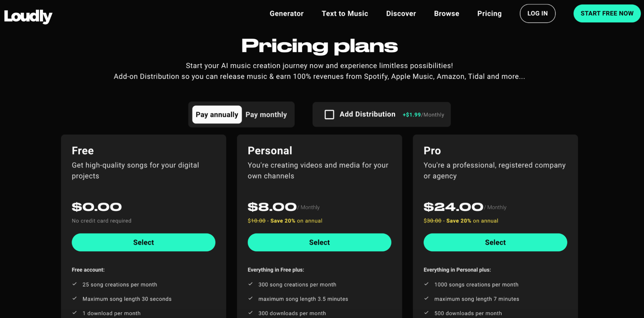Choose Select under the Pro plan
Viewport: 644px width, 318px height.
coord(495,242)
